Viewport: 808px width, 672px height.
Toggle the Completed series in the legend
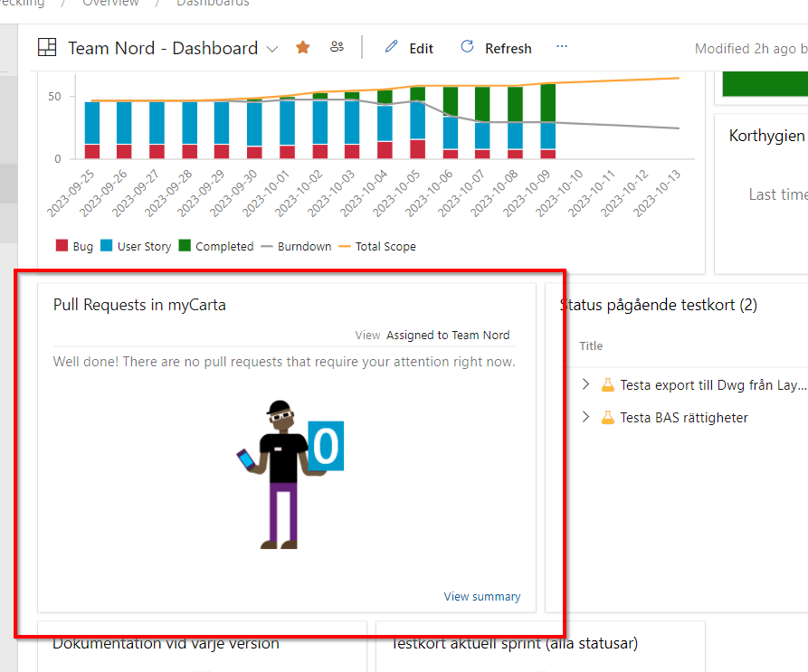pos(187,245)
